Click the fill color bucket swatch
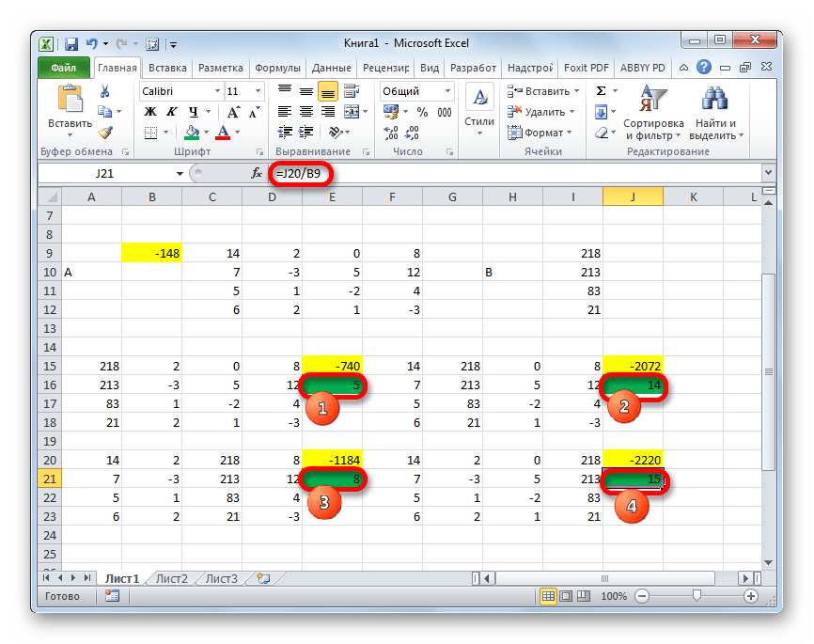This screenshot has width=814, height=644. pos(192,133)
